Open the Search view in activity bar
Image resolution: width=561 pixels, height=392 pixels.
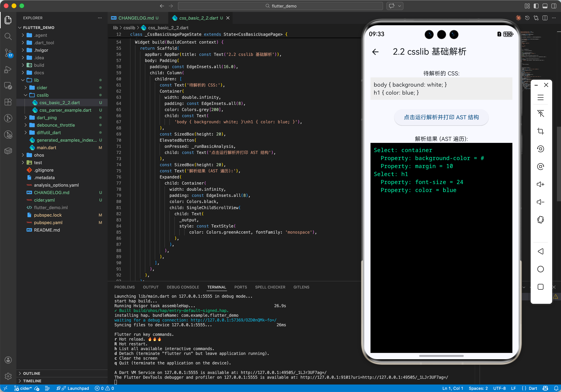[x=8, y=36]
